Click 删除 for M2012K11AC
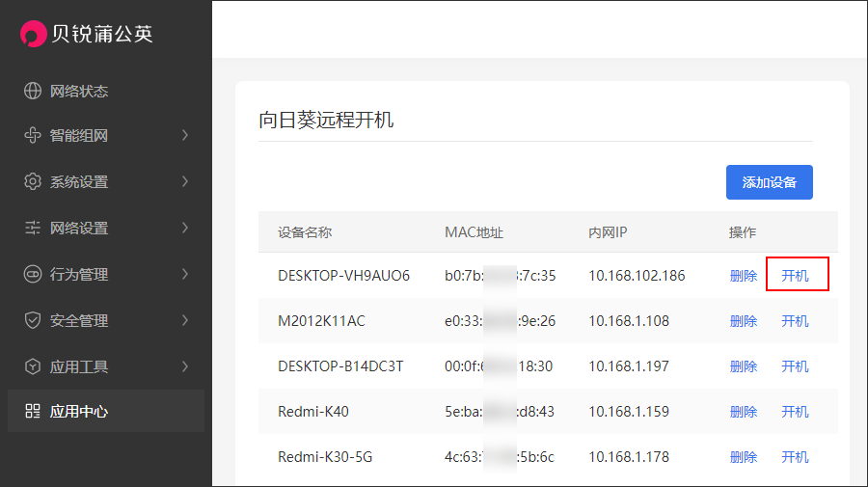Image resolution: width=868 pixels, height=487 pixels. click(744, 321)
